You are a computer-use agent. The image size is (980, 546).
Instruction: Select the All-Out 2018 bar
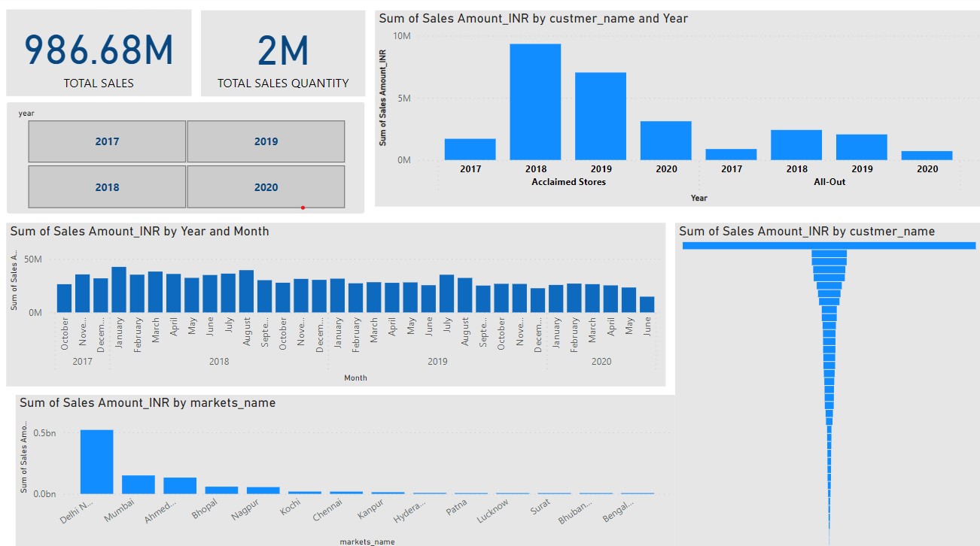click(796, 145)
